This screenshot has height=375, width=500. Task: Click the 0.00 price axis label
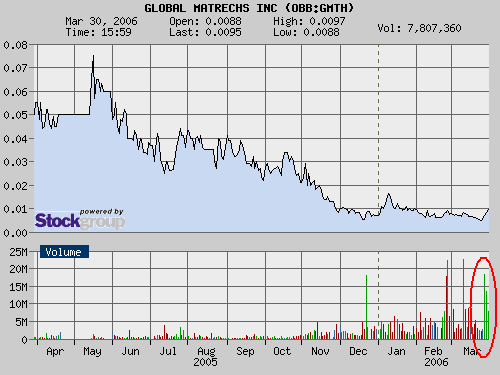pos(15,233)
